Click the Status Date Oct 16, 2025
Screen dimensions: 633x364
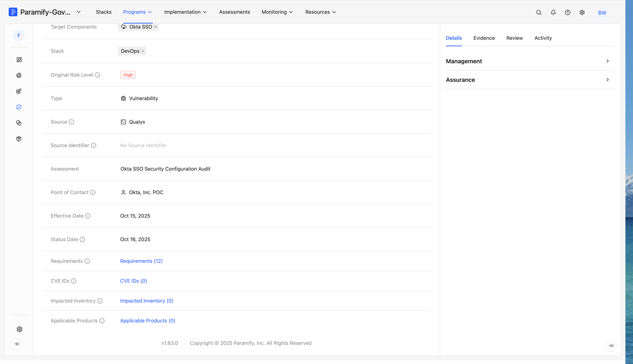135,239
